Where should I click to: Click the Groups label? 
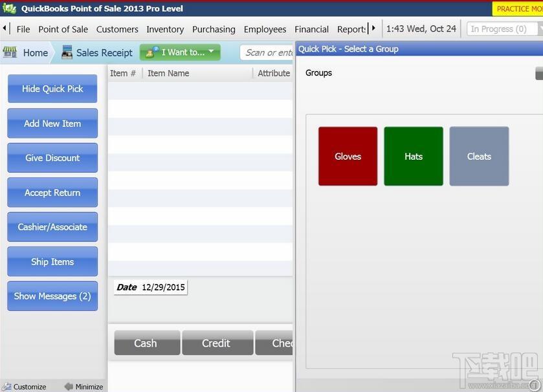[318, 72]
